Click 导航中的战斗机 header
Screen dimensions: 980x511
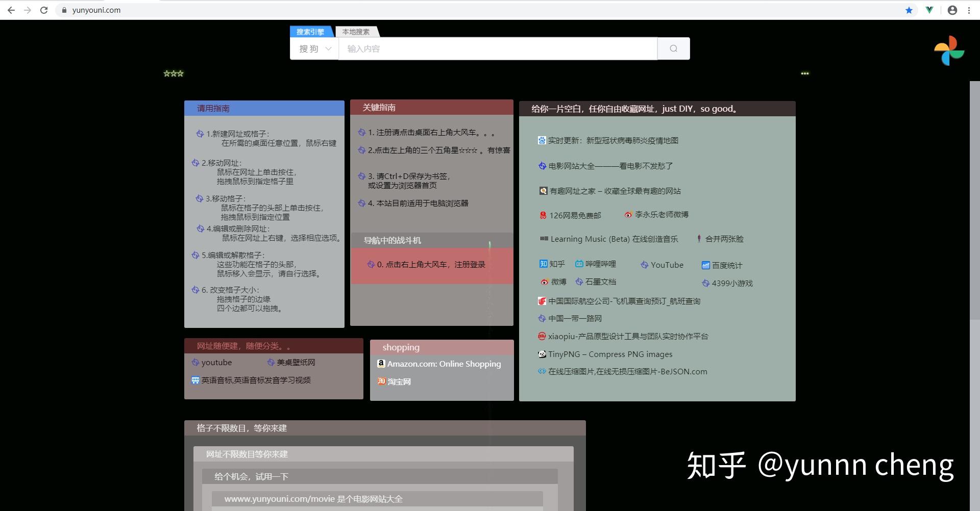pyautogui.click(x=432, y=241)
